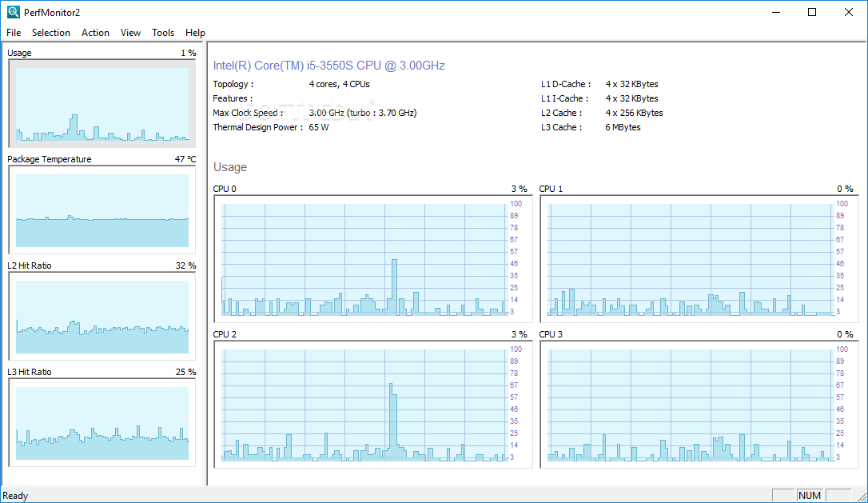Click the 'L3 Cache :' label
The height and width of the screenshot is (503, 868).
pos(561,127)
